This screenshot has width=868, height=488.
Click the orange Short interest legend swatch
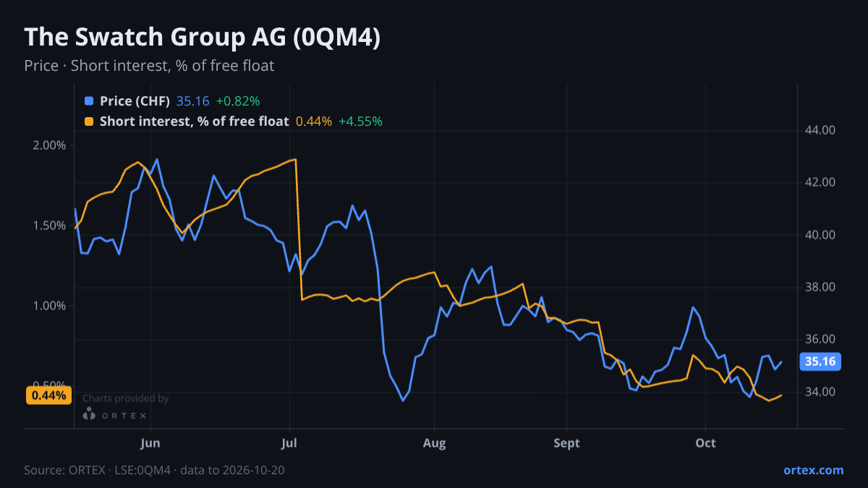(89, 121)
